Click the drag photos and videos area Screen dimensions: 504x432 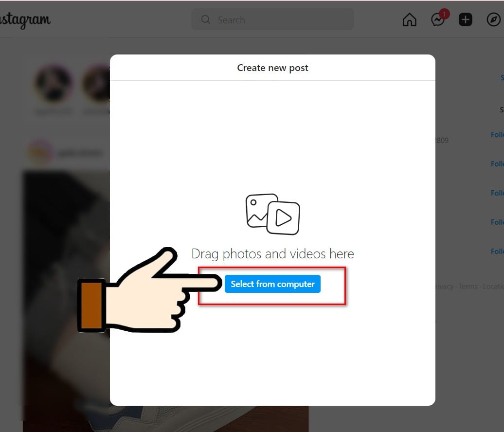click(272, 253)
